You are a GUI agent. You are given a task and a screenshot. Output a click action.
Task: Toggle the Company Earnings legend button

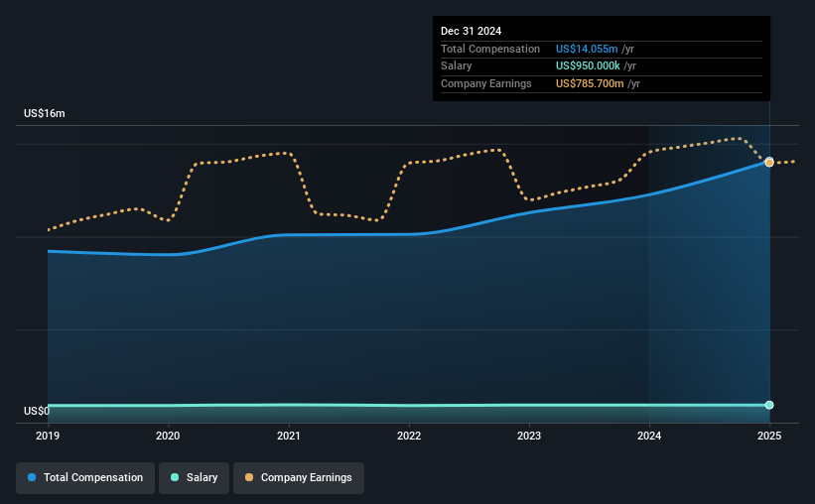(x=299, y=477)
